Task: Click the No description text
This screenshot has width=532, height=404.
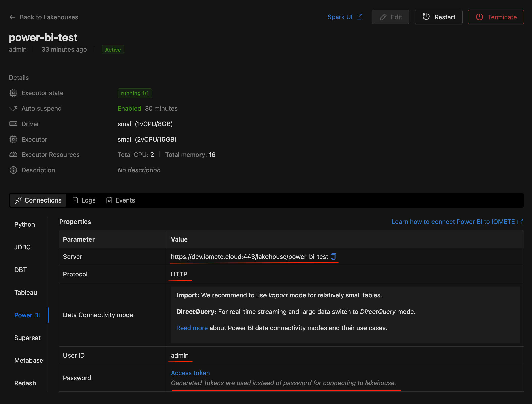Action: (x=139, y=170)
